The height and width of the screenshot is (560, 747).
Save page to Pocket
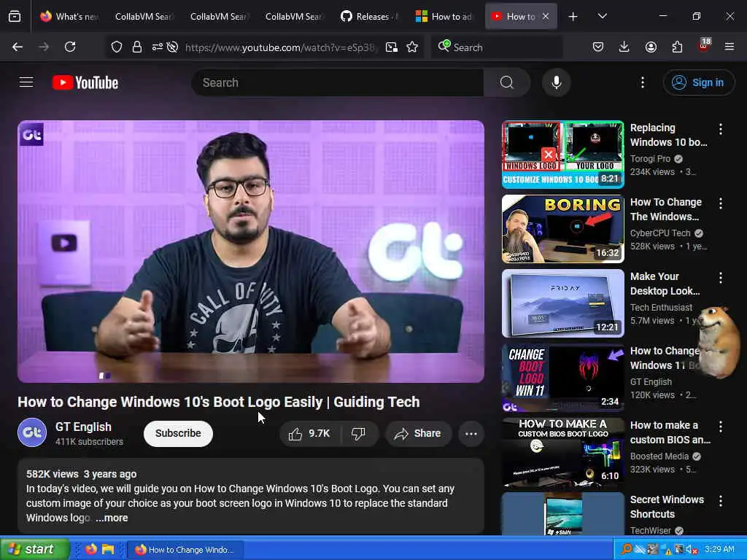[598, 47]
